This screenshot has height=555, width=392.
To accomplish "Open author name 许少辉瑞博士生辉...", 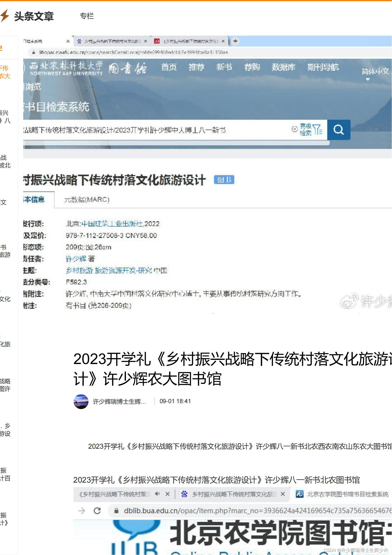I will pos(120,401).
